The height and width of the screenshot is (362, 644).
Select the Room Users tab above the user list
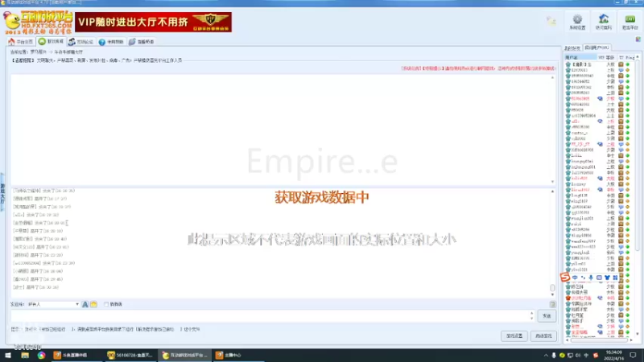(597, 47)
